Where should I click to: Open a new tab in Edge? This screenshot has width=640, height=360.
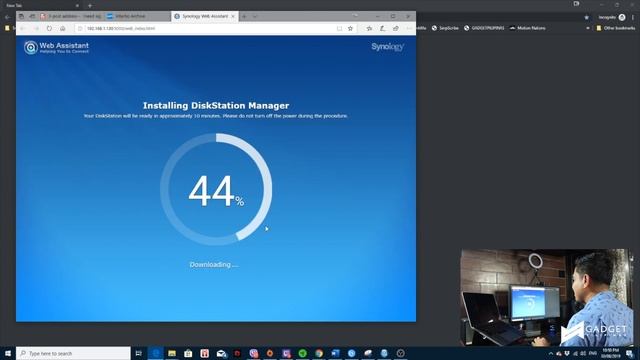(244, 16)
